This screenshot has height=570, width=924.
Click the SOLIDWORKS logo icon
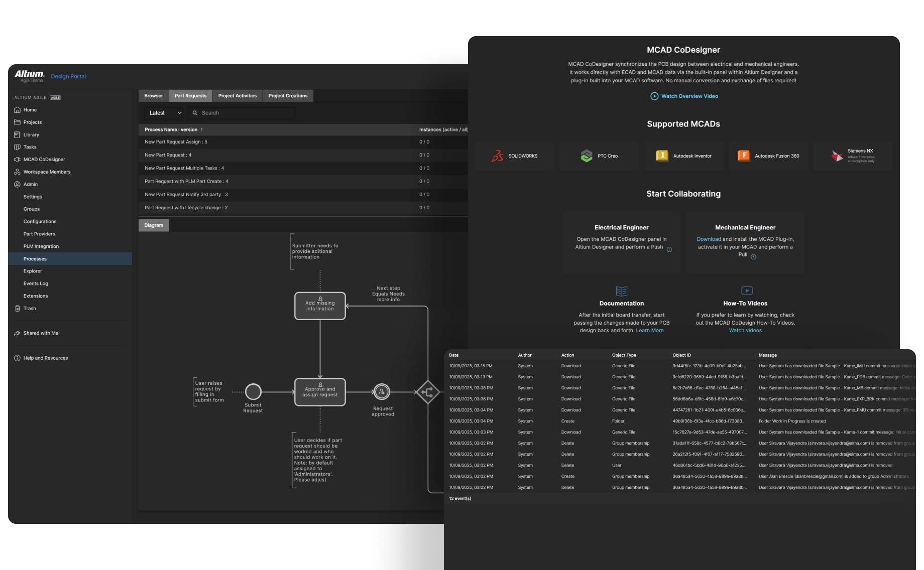[x=497, y=156]
